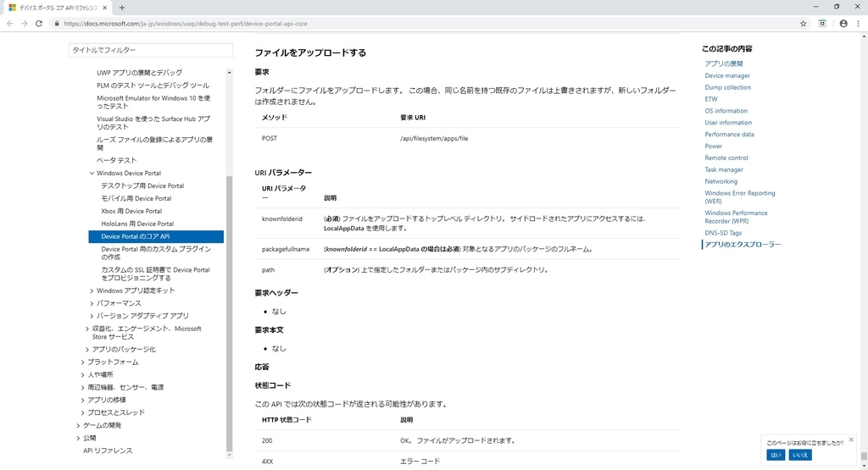The height and width of the screenshot is (470, 868).
Task: Jump to Remote control section
Action: [x=726, y=158]
